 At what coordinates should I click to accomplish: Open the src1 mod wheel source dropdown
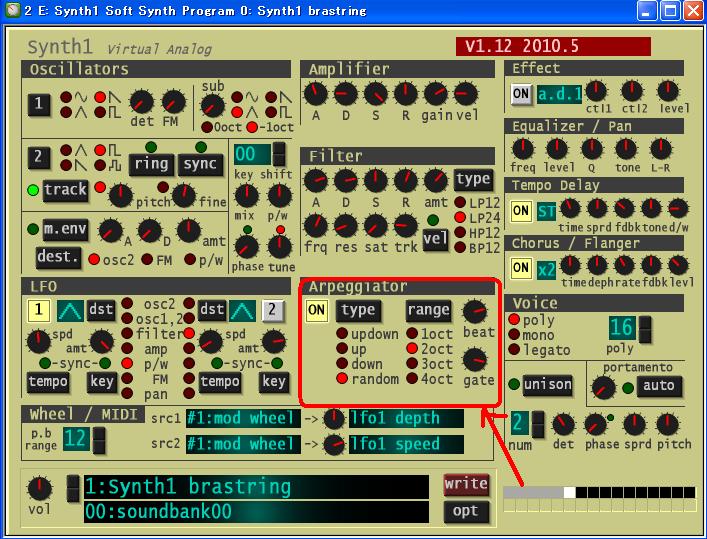pos(243,418)
